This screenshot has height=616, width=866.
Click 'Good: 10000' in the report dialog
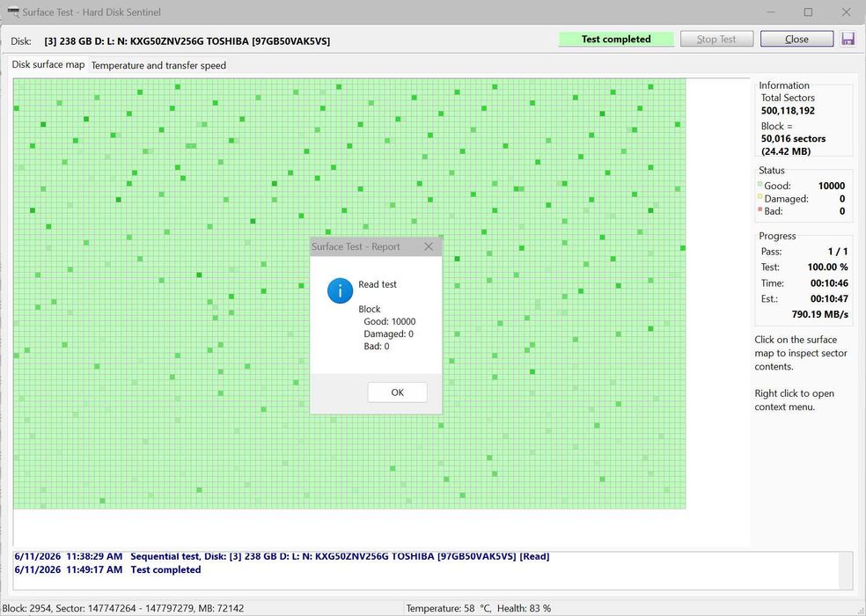(x=389, y=321)
